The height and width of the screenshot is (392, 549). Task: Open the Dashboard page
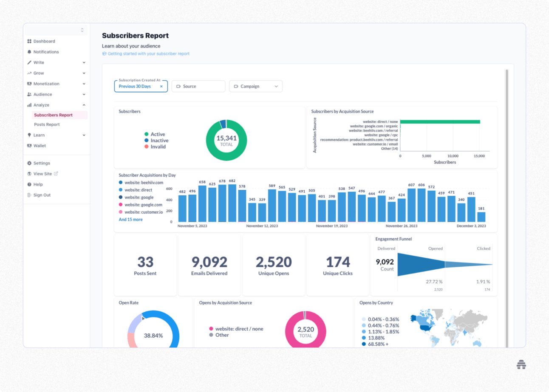click(x=29, y=41)
